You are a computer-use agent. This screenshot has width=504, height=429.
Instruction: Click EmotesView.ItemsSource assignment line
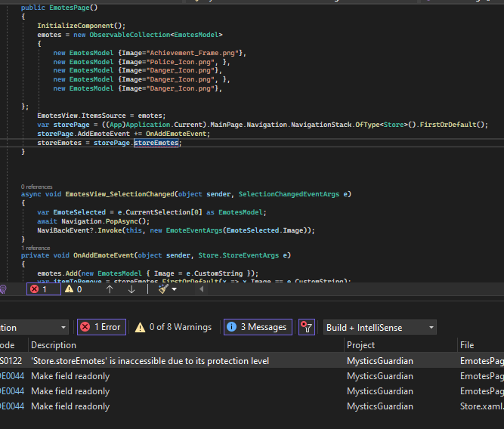pyautogui.click(x=101, y=116)
